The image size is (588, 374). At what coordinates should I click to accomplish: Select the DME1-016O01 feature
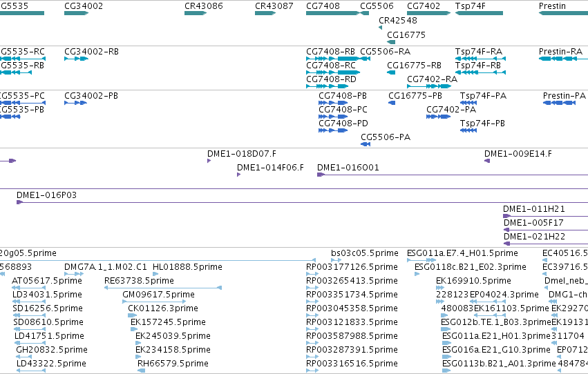(x=348, y=168)
